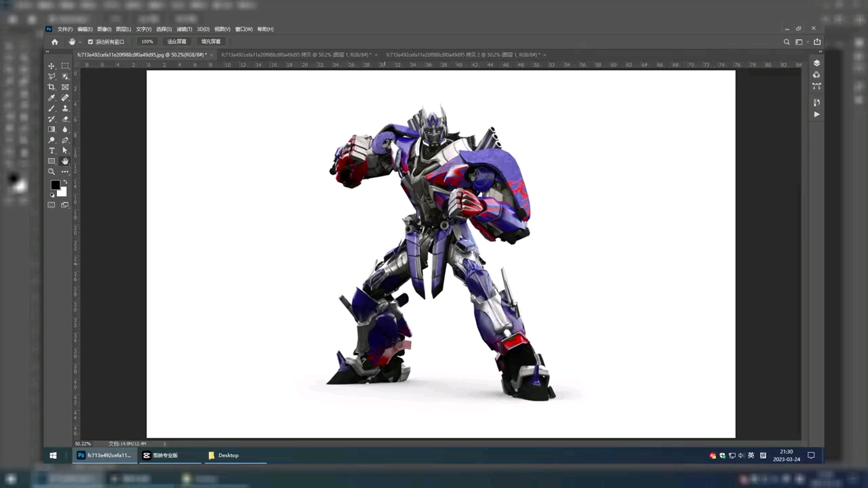Click the Fill Screen button
Screen dimensions: 868x488
pos(211,42)
